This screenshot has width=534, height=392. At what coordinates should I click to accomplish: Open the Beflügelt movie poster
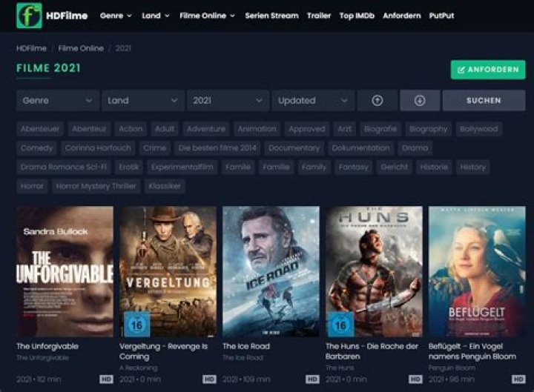(477, 271)
